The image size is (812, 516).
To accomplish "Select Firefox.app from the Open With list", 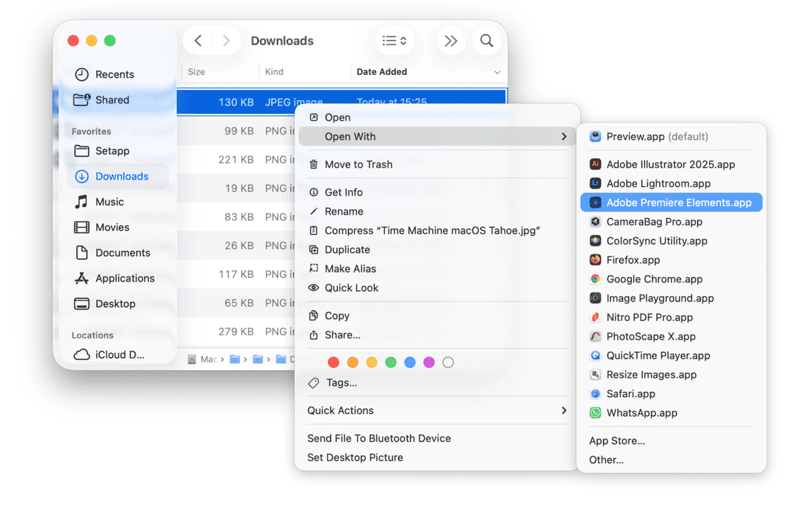I will point(633,260).
